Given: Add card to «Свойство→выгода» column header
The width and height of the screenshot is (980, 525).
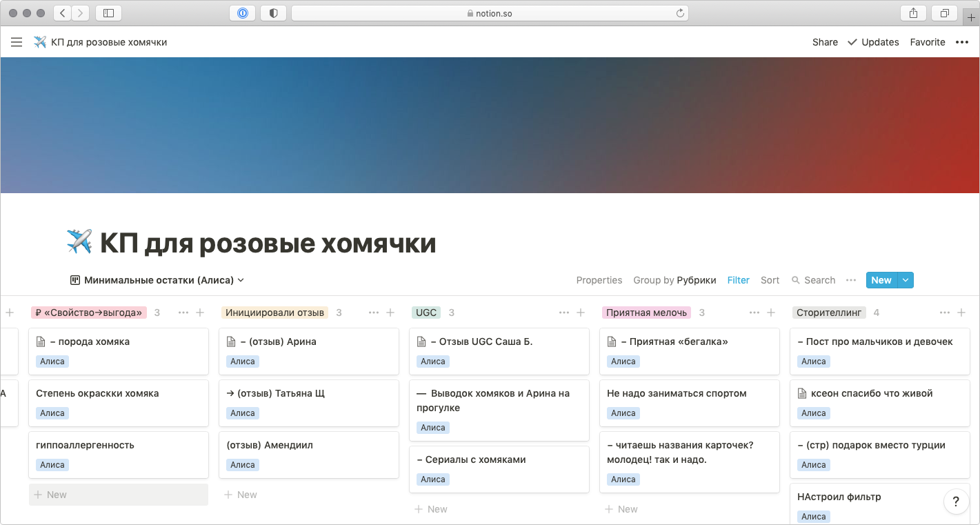Looking at the screenshot, I should [200, 313].
